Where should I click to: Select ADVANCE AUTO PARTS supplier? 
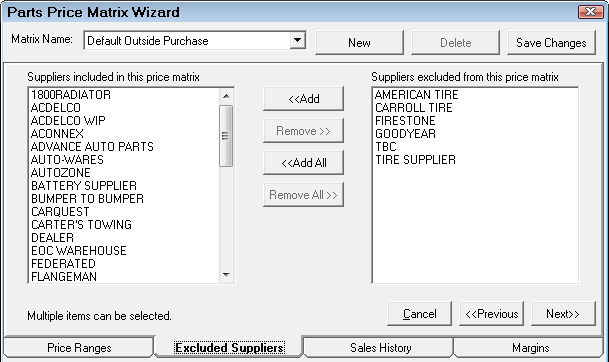[x=124, y=147]
